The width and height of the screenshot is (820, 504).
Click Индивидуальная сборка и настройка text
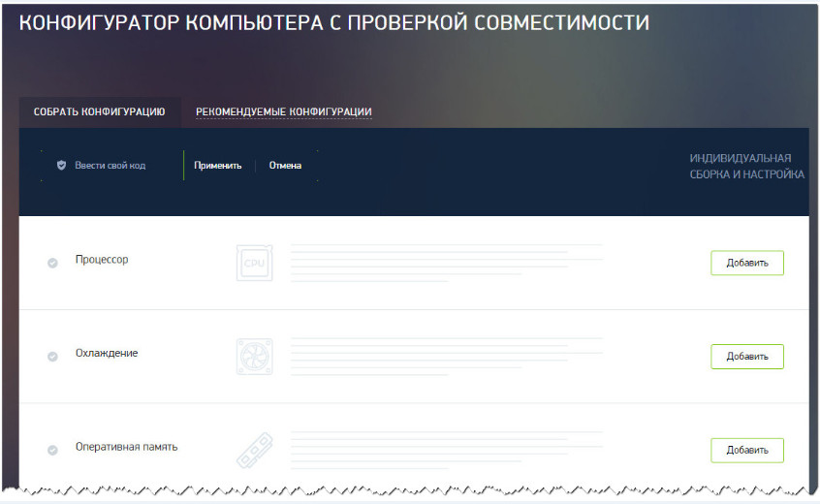point(746,167)
